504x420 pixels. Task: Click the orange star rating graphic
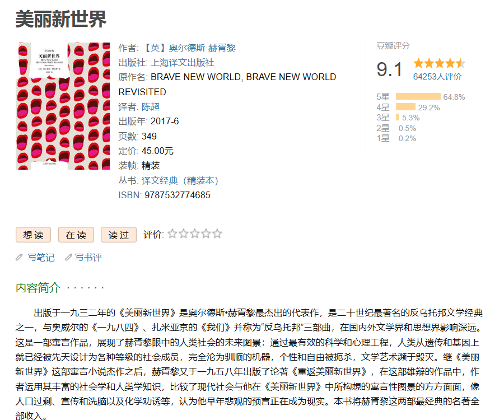440,63
